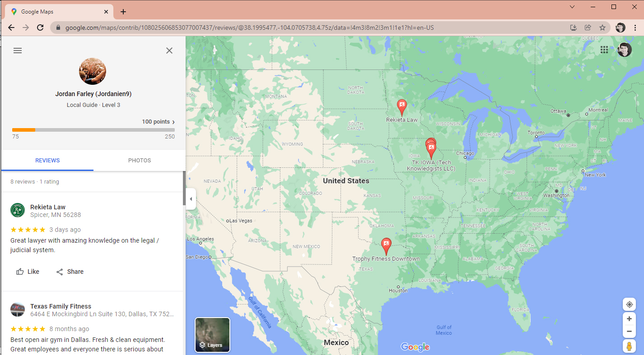
Task: Click the TK IOWA map label
Action: pyautogui.click(x=431, y=166)
